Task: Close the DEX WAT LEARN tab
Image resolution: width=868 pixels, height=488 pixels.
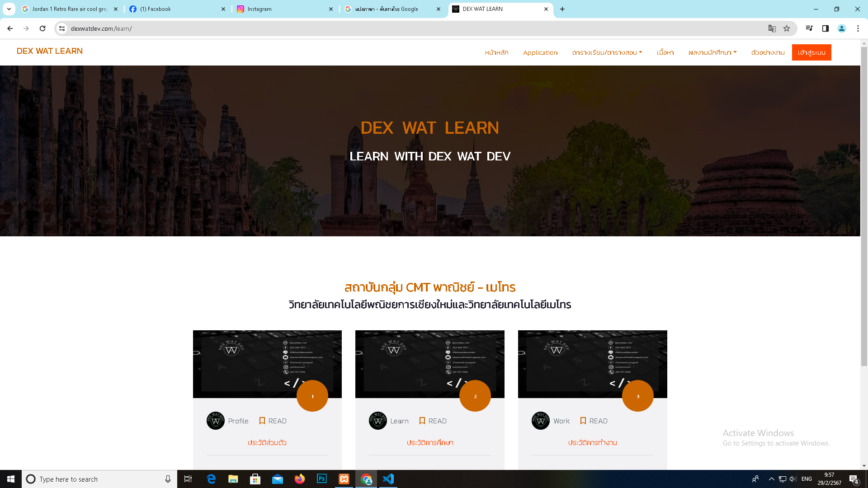Action: (546, 9)
